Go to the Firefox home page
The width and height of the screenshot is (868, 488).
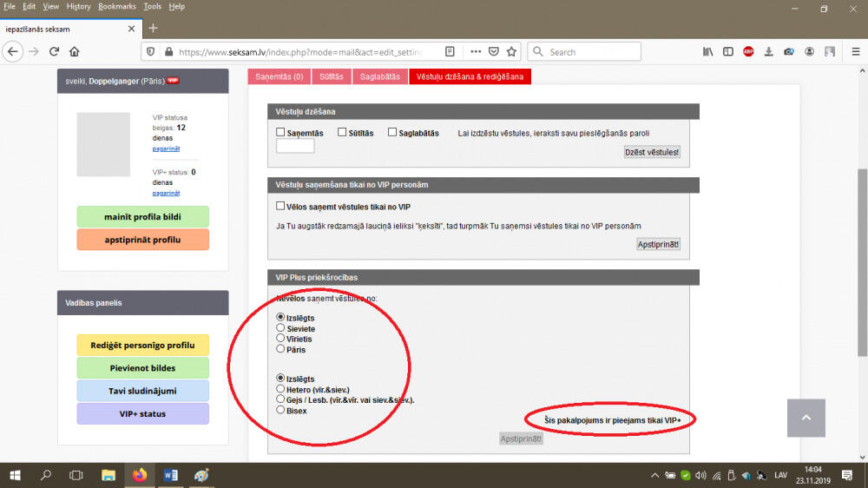pos(76,52)
